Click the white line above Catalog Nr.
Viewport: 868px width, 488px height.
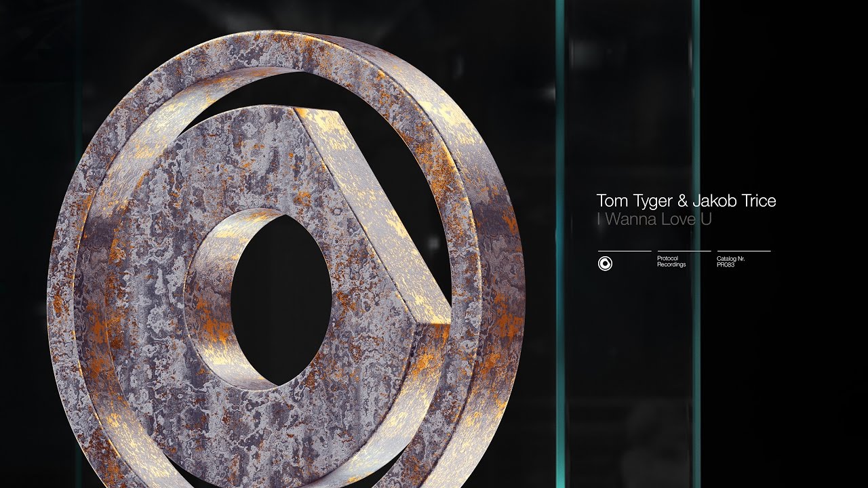744,251
